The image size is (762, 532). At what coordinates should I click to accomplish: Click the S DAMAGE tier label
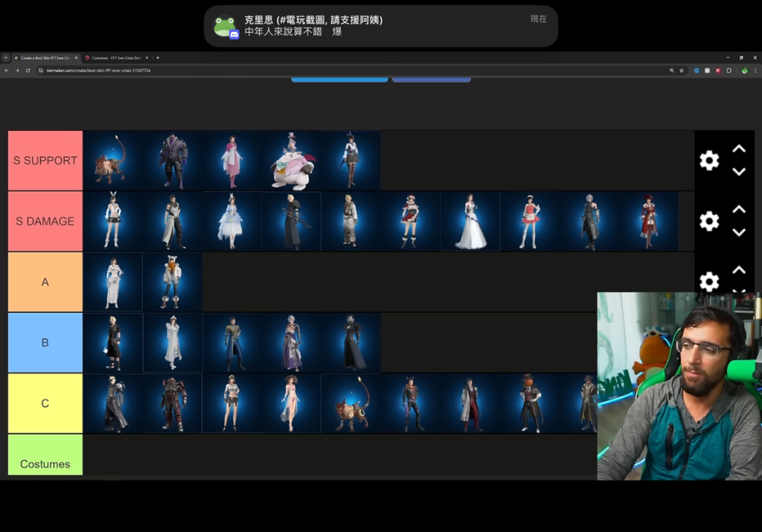[45, 221]
